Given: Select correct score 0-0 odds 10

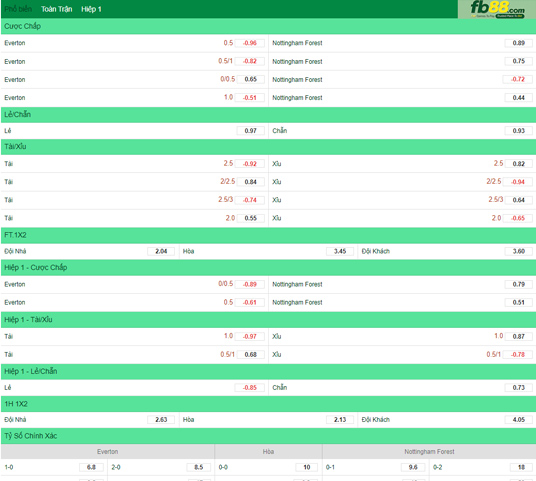Looking at the screenshot, I should [307, 467].
